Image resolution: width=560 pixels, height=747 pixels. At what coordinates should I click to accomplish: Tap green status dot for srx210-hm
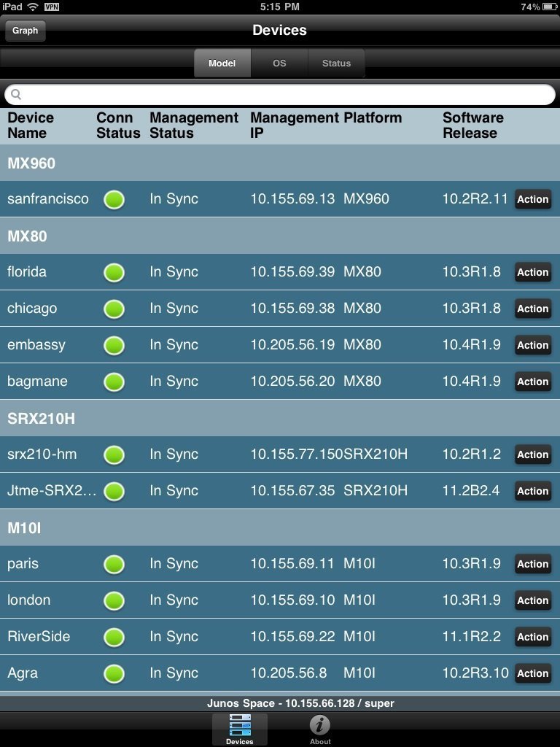(x=114, y=454)
